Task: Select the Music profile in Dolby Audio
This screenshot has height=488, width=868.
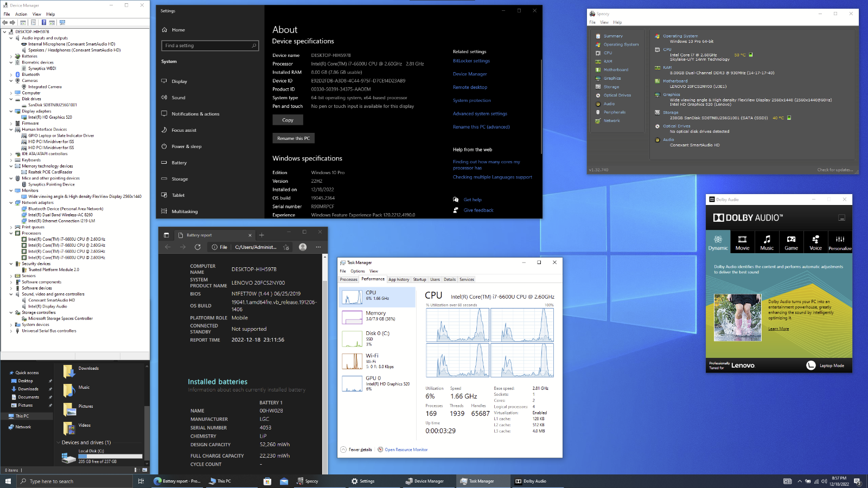Action: click(767, 242)
